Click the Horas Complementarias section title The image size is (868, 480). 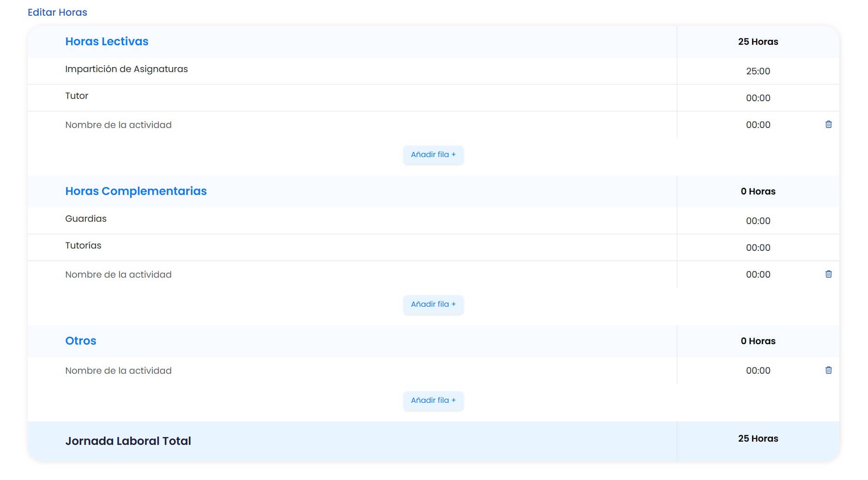coord(136,191)
